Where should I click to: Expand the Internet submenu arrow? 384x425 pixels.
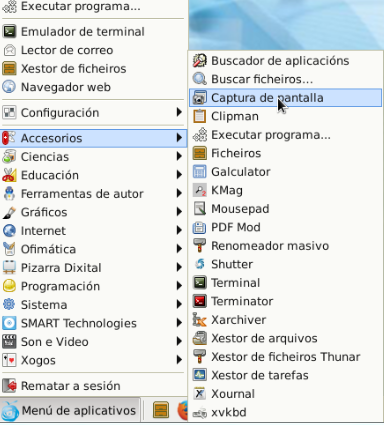179,230
